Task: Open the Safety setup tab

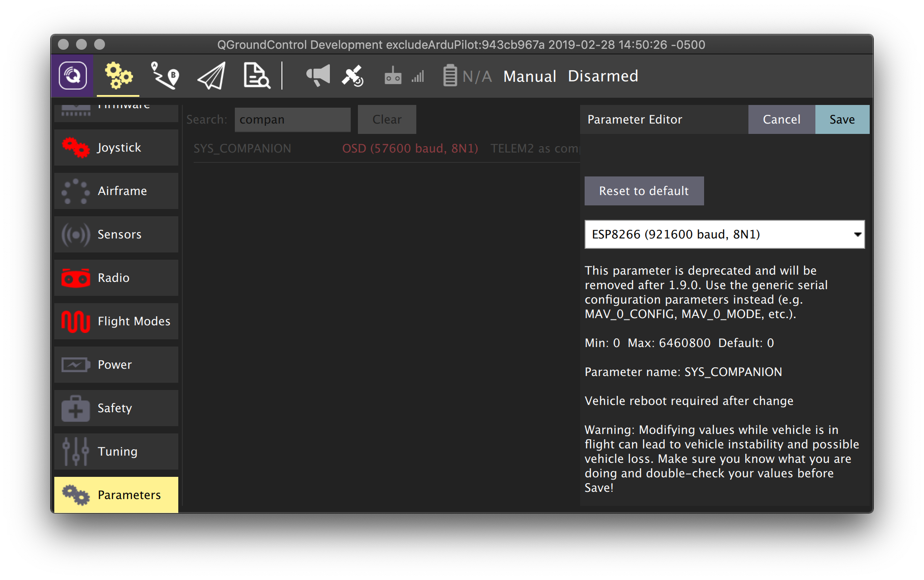Action: tap(116, 408)
